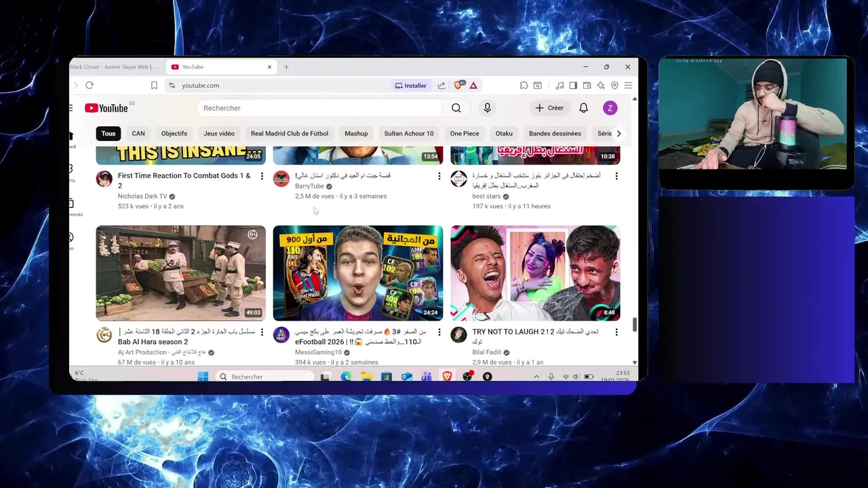Run search with the magnifier button
The width and height of the screenshot is (868, 488).
pos(456,108)
